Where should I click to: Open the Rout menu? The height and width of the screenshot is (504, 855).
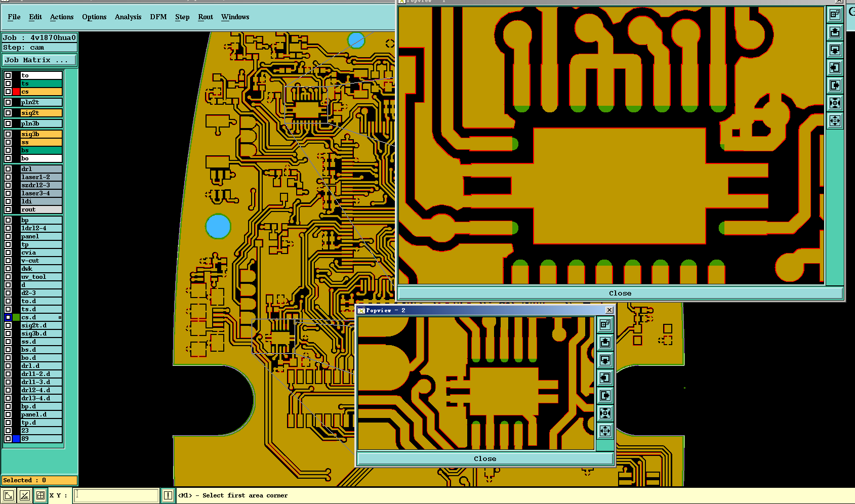tap(206, 17)
